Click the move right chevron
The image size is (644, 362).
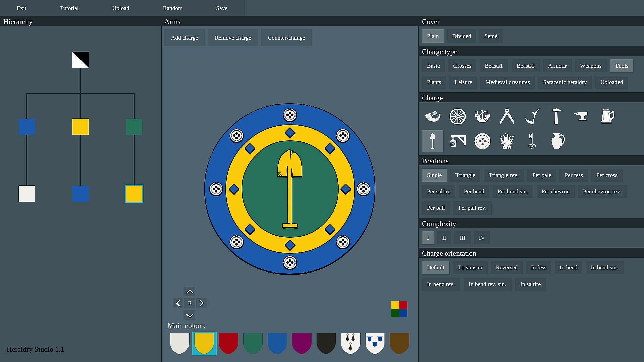tap(202, 303)
